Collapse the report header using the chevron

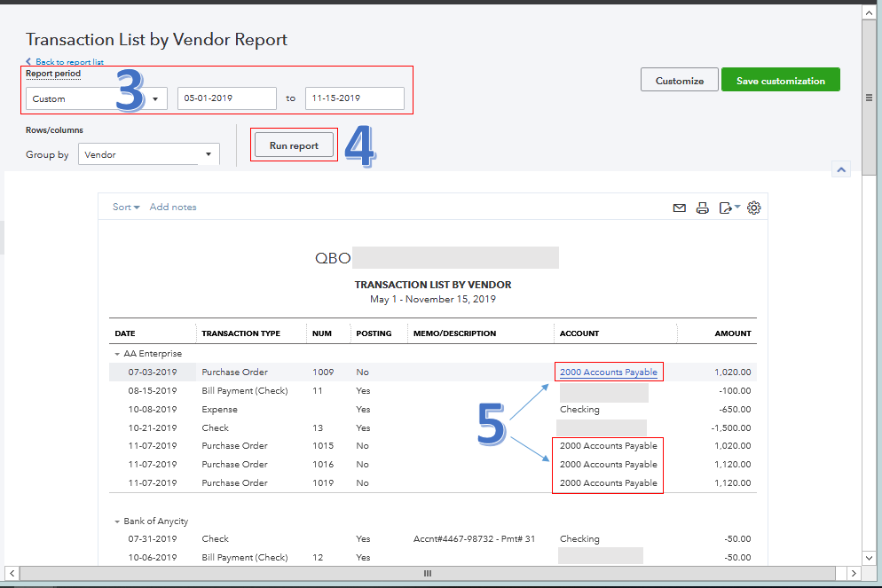841,169
